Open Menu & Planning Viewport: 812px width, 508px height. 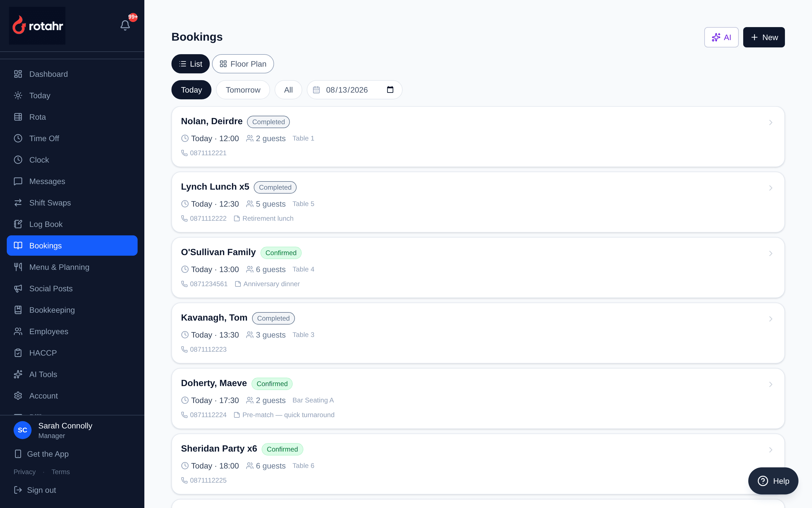point(72,267)
